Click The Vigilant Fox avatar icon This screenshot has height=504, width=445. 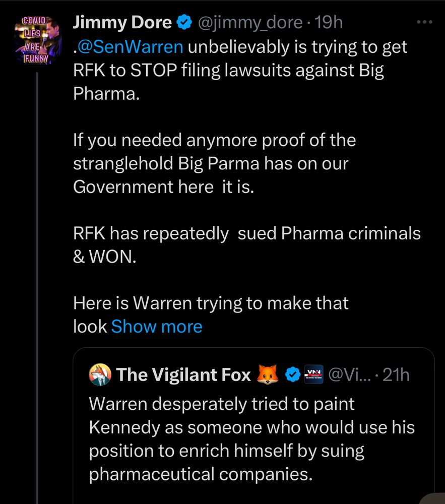pyautogui.click(x=100, y=374)
